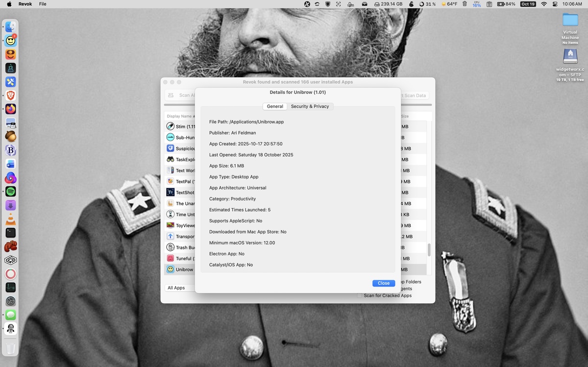The height and width of the screenshot is (367, 588).
Task: Launch Firefox from the dock
Action: coord(11,109)
